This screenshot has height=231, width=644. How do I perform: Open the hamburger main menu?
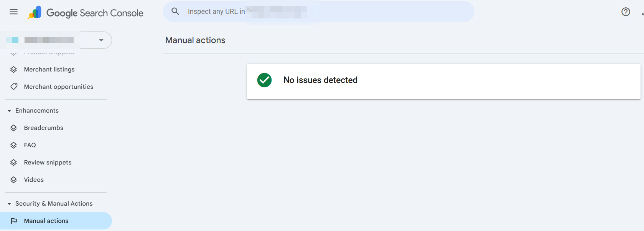[x=14, y=12]
